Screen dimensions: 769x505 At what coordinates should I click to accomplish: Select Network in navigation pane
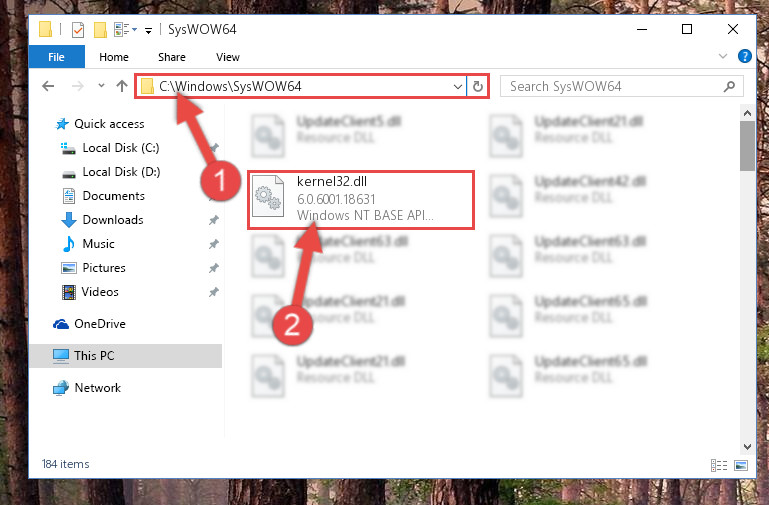point(98,387)
